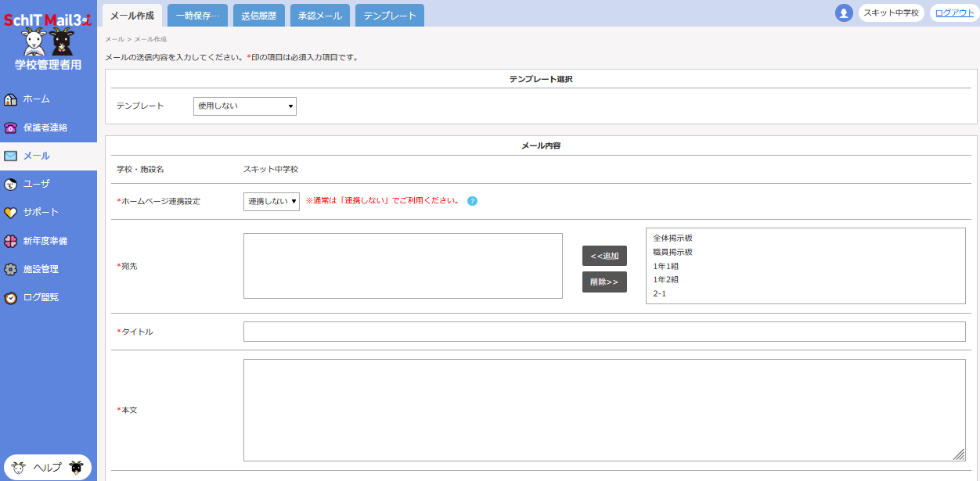Open the guardian contact phone icon
The image size is (980, 481).
pos(11,127)
